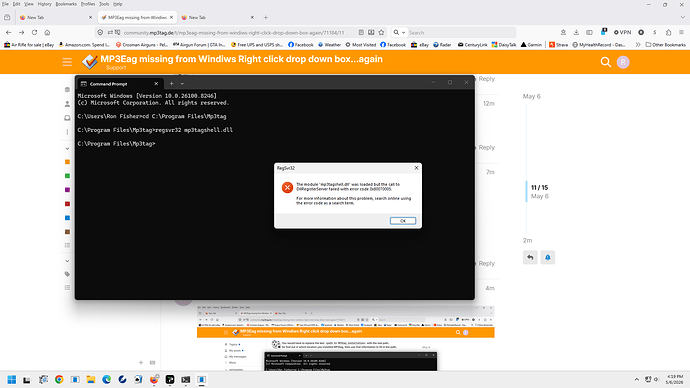Open the Weather bookmark
Screen dimensions: 690x388
329,44
